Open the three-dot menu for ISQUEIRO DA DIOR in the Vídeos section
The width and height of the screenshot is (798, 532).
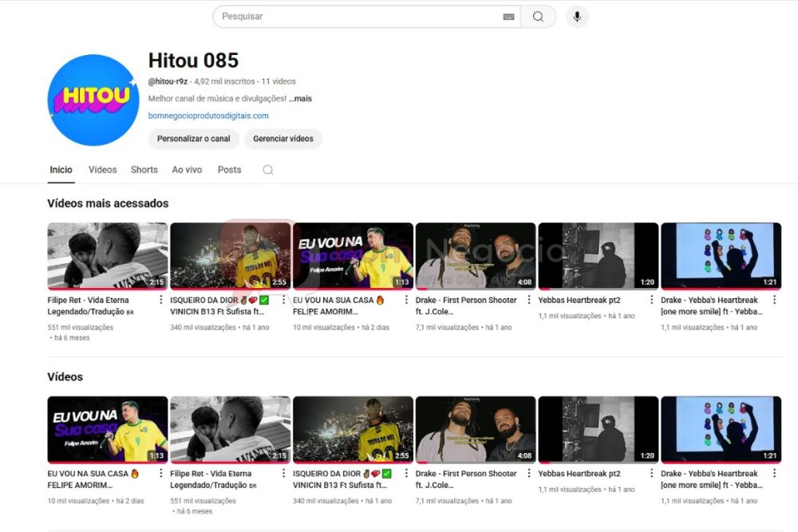(x=406, y=474)
